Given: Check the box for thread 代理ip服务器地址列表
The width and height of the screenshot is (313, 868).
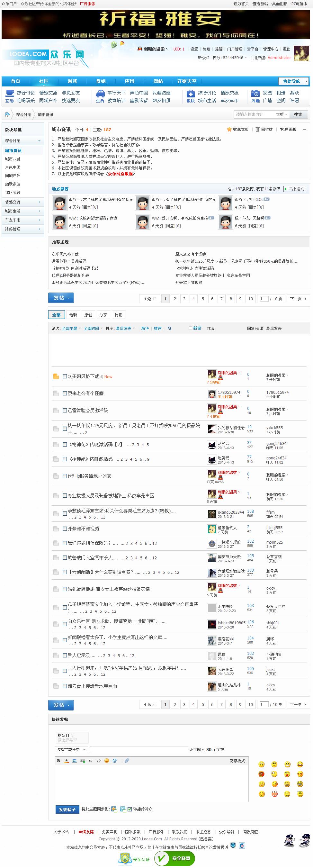Looking at the screenshot, I should point(65,476).
